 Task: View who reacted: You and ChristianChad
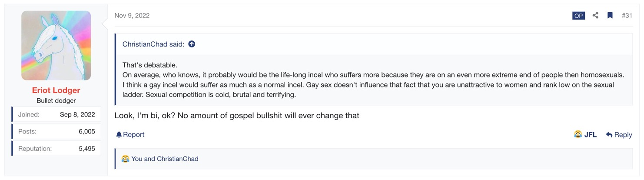[165, 159]
